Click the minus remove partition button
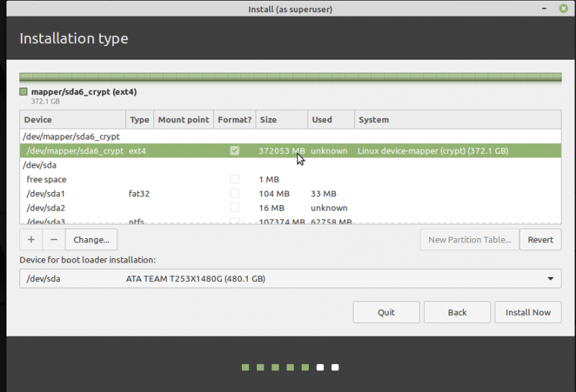Viewport: 576px width, 392px height. 54,240
